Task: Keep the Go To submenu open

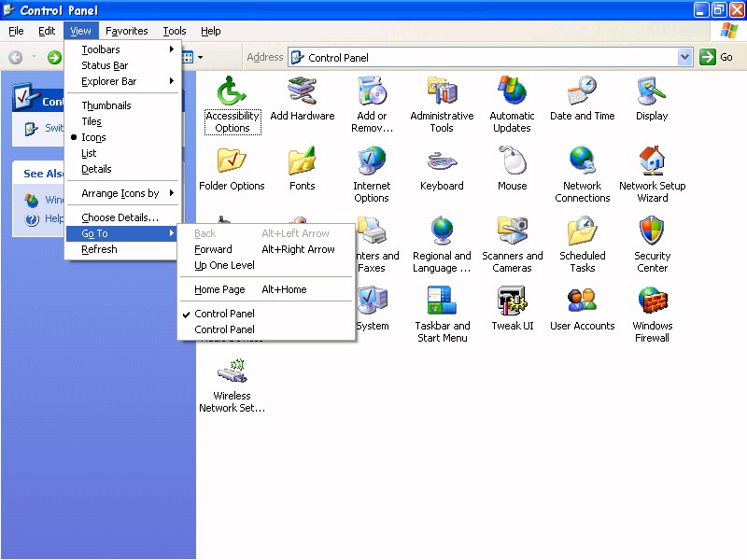Action: (x=122, y=233)
